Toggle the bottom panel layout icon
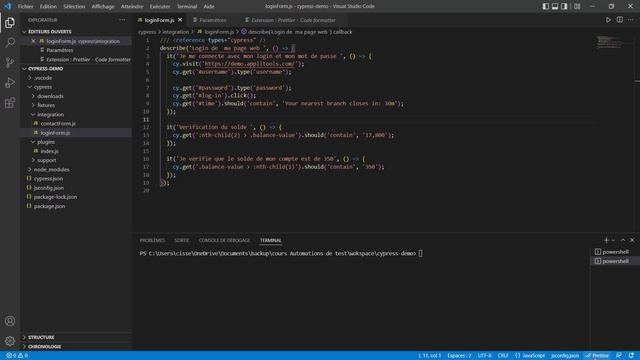The image size is (640, 360). tap(555, 7)
